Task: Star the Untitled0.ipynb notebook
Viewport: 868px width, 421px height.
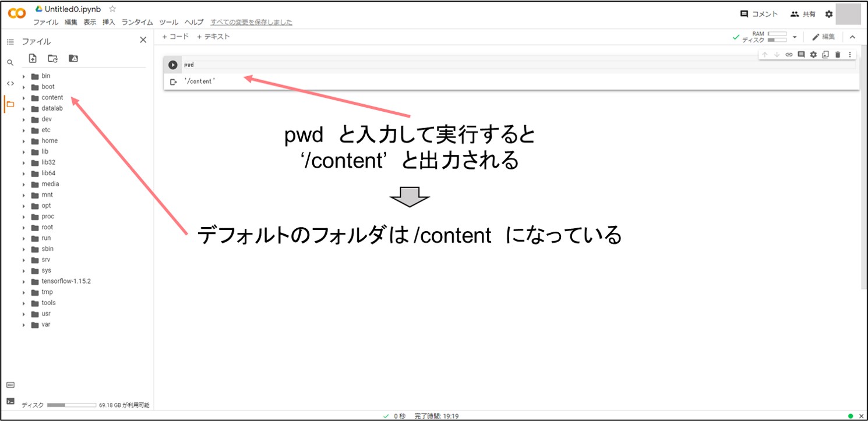Action: click(113, 9)
